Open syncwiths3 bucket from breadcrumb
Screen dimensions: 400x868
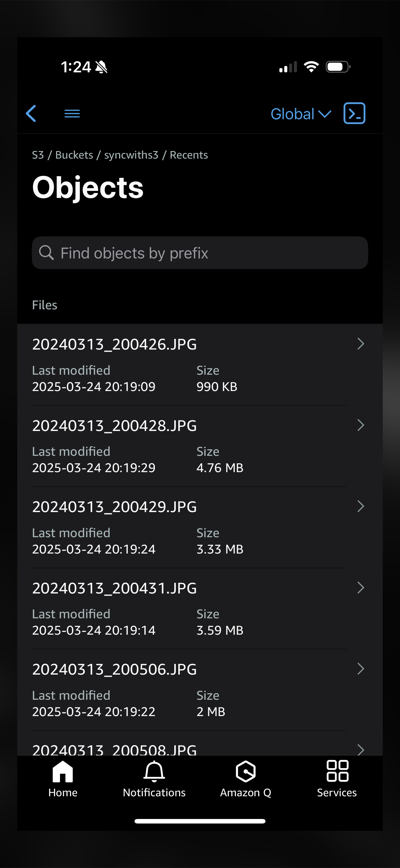point(131,155)
